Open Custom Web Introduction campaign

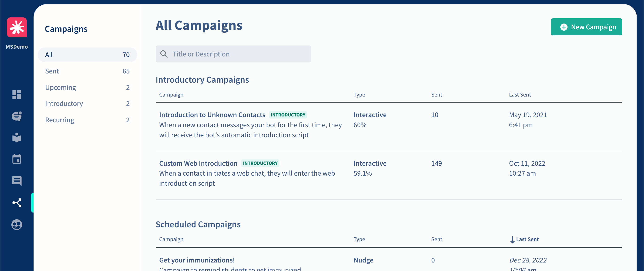[198, 163]
